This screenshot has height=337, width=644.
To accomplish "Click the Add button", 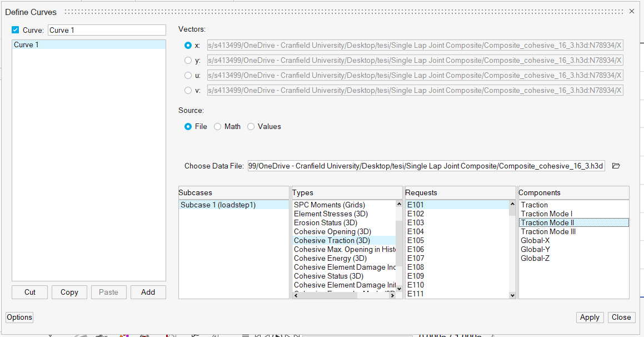I will coord(148,292).
